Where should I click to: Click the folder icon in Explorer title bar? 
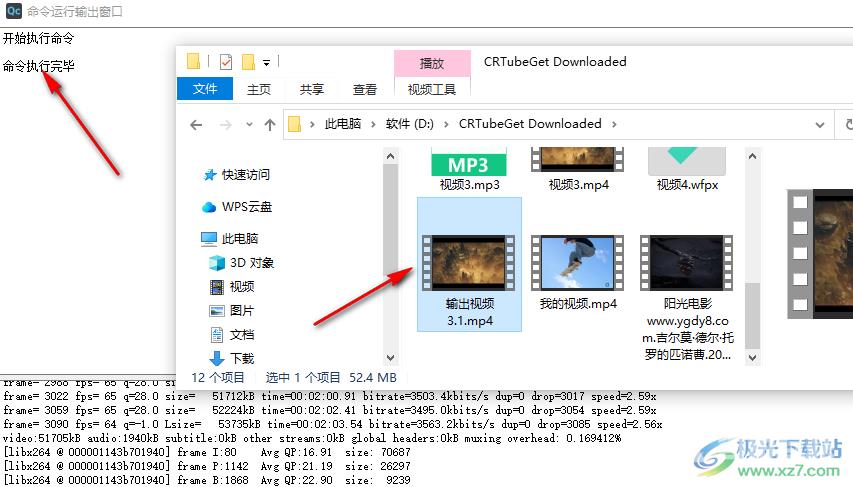(193, 61)
